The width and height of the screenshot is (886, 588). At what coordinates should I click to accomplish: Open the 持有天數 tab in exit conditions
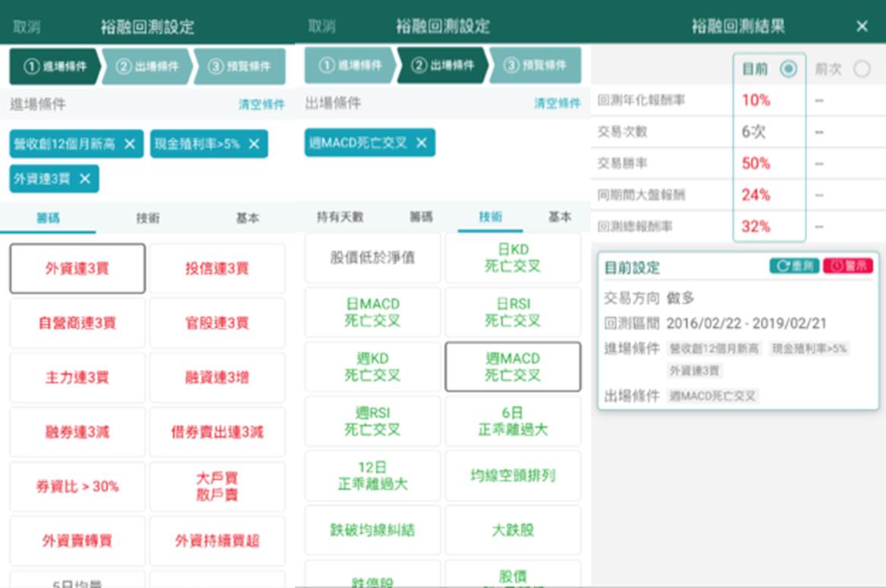click(x=340, y=216)
